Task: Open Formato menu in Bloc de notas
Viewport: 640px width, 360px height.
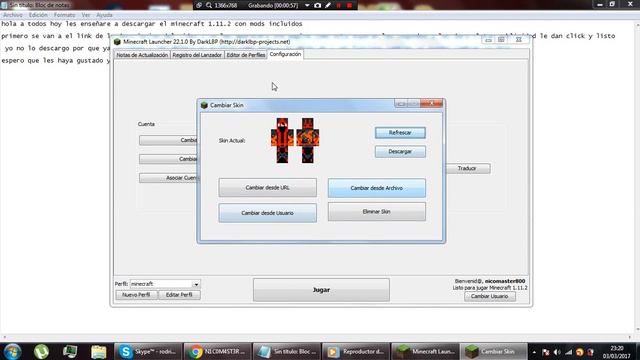Action: (64, 15)
